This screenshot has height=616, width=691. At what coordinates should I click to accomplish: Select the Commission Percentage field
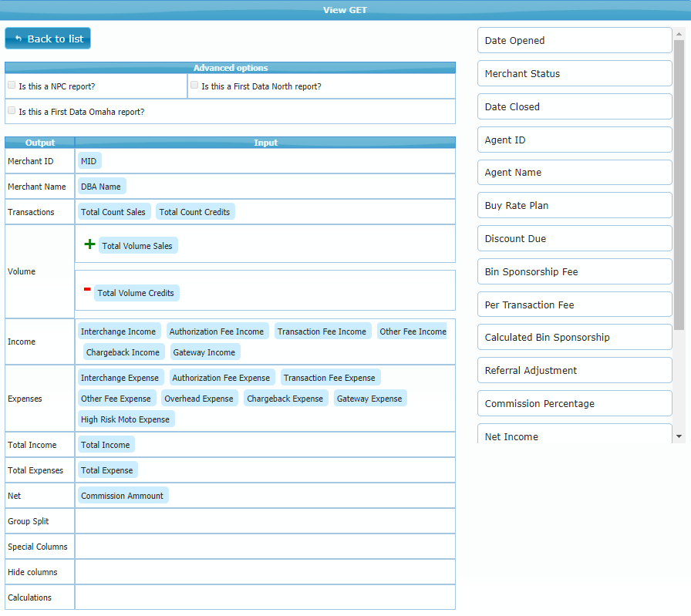click(574, 404)
